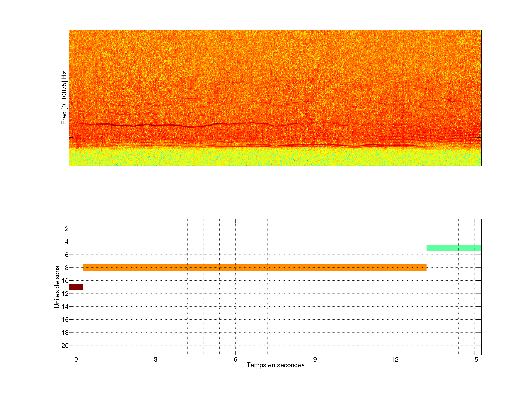Click y-axis tick label 2
Viewport: 532px width, 399px height.
click(x=67, y=229)
